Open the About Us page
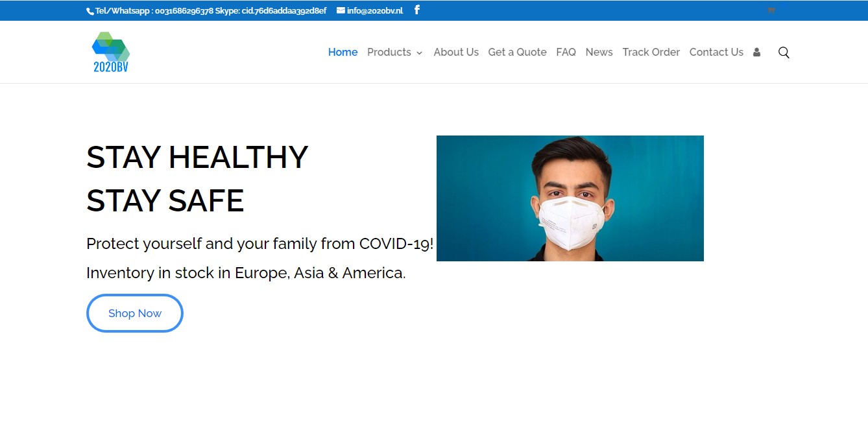The height and width of the screenshot is (426, 868). click(456, 53)
